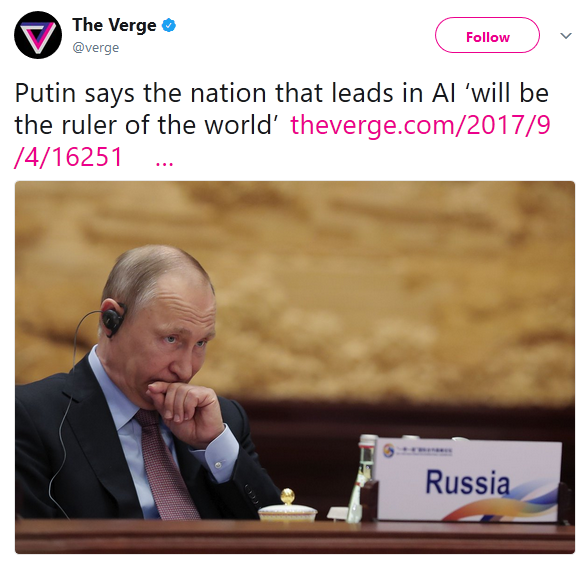The image size is (586, 572).
Task: Expand the tweet options chevron
Action: pos(566,36)
